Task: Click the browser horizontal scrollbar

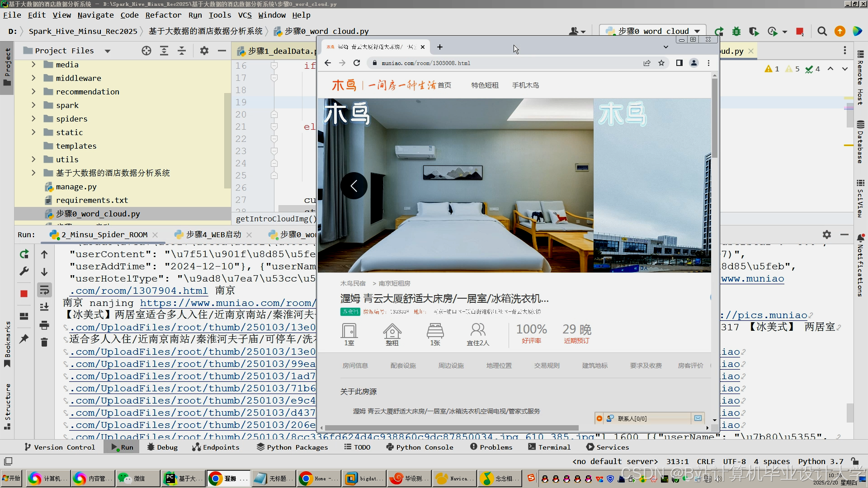Action: 451,427
